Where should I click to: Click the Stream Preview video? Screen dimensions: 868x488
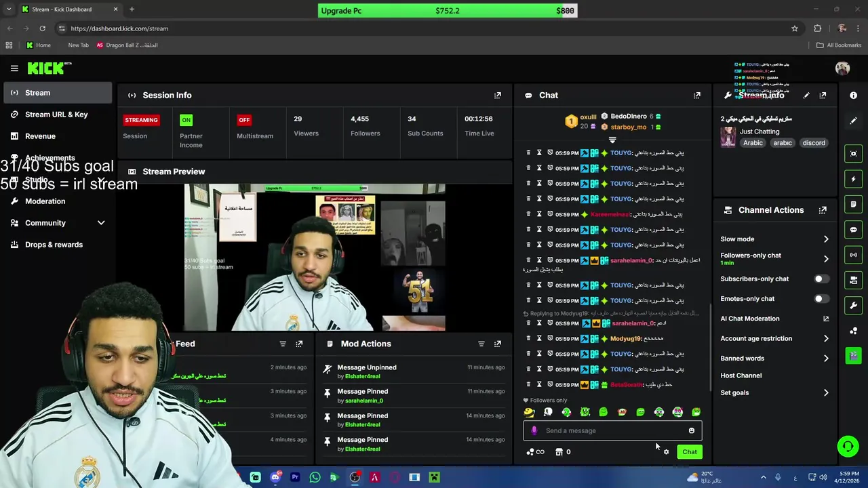[315, 257]
